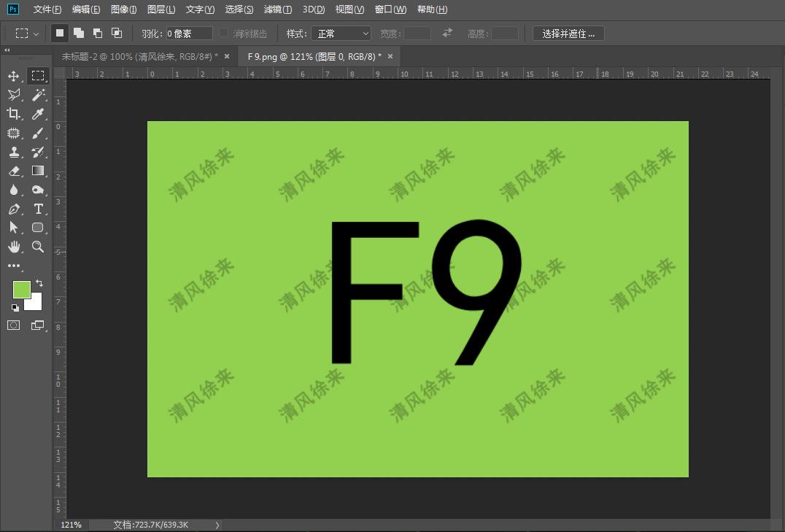Expand the status bar info arrow
The image size is (785, 532).
click(x=217, y=525)
